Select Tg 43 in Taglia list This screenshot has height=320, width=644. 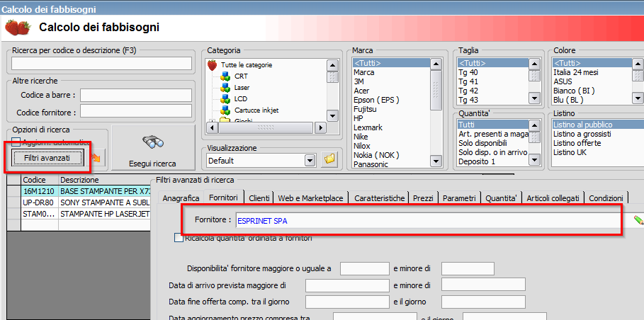point(468,100)
